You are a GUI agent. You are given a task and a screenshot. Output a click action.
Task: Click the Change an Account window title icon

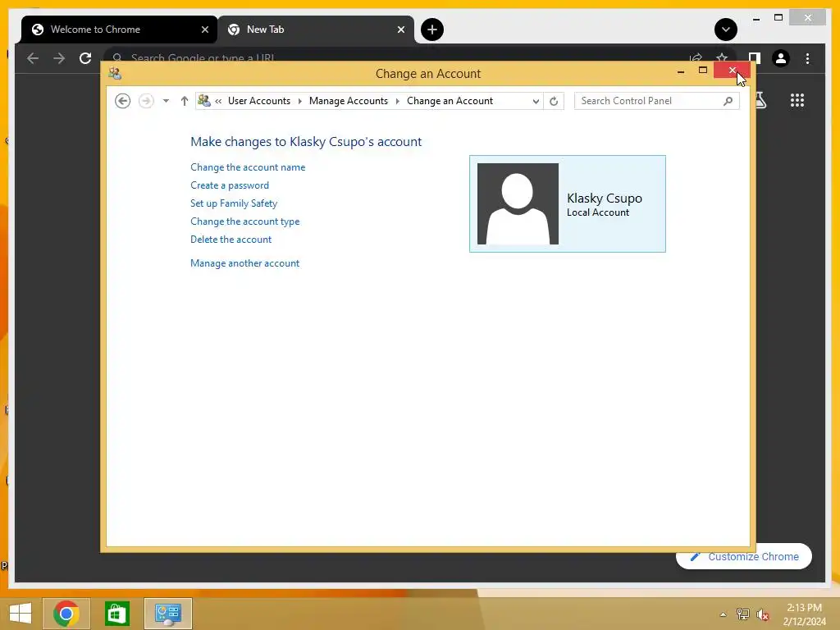(115, 73)
